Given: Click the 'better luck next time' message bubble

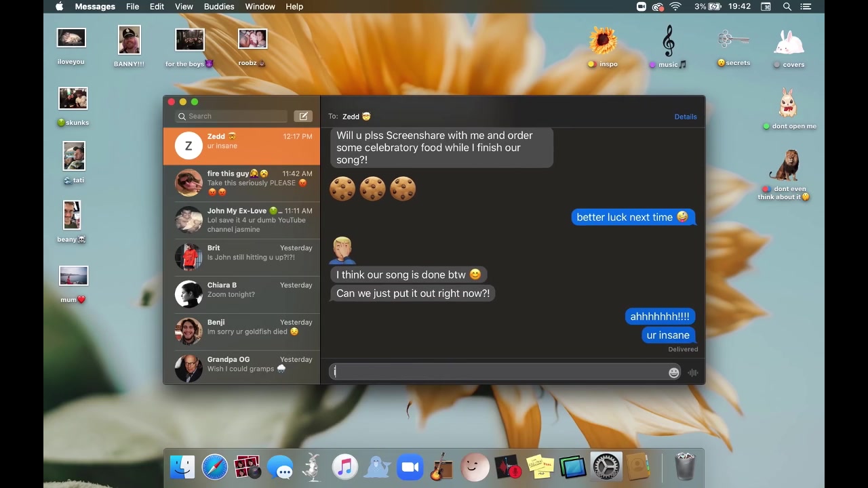Looking at the screenshot, I should click(x=633, y=217).
